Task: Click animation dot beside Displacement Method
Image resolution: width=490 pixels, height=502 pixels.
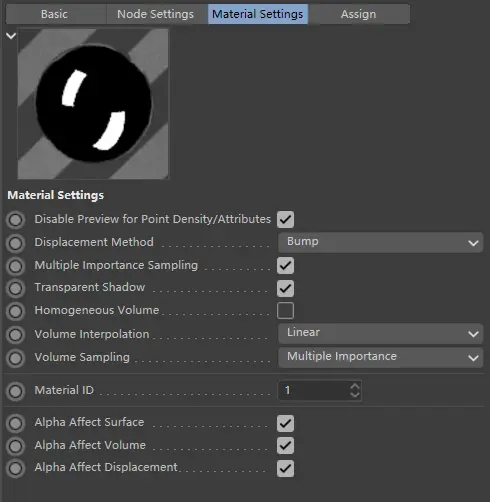Action: (15, 243)
